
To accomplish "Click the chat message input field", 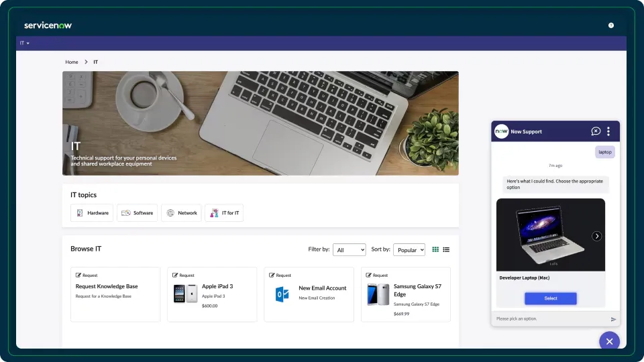I will coord(550,319).
